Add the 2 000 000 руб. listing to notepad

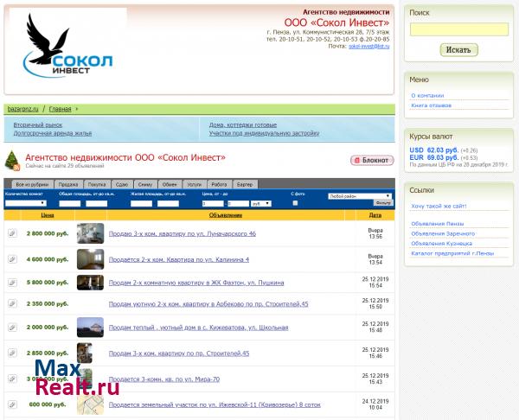pos(12,327)
